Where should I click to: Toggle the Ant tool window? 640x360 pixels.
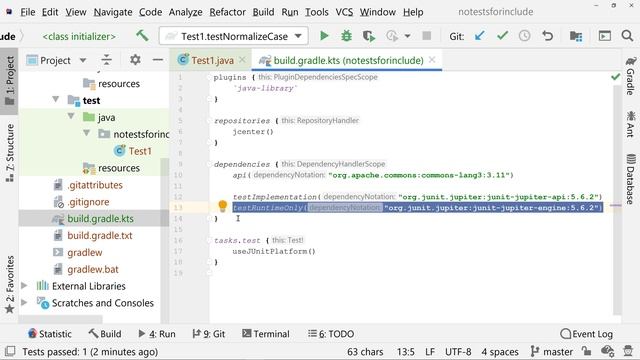pos(631,124)
